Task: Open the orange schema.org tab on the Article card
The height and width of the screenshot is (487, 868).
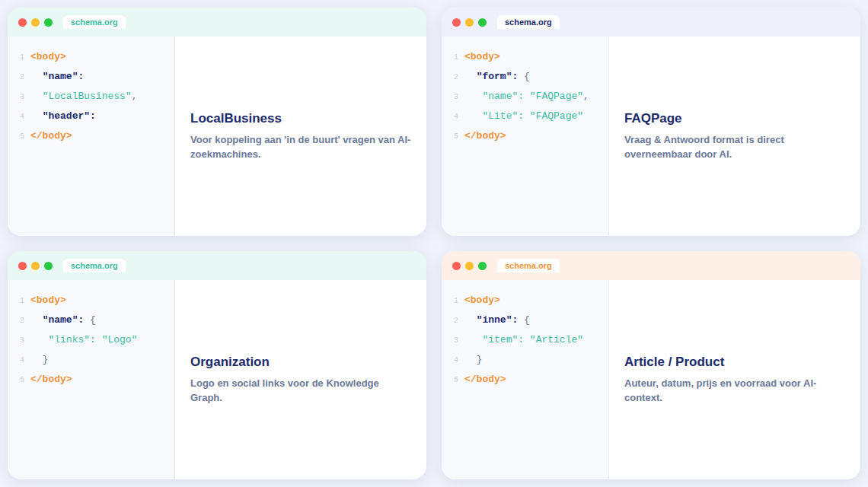Action: pos(528,266)
